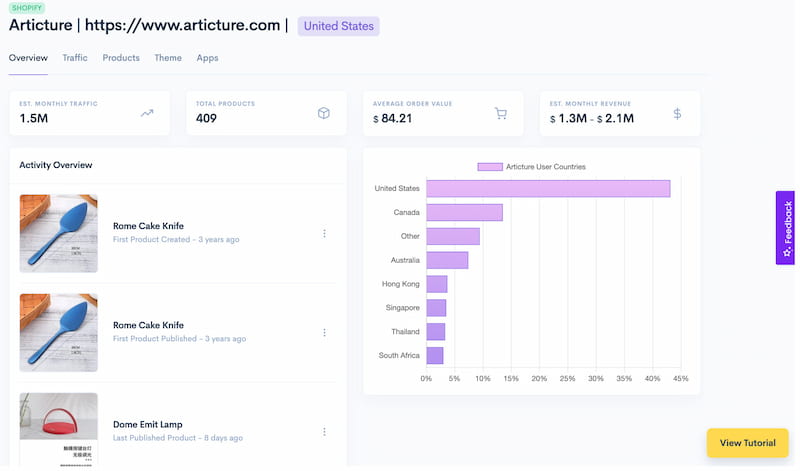
Task: Switch to the Traffic tab
Action: click(x=75, y=58)
